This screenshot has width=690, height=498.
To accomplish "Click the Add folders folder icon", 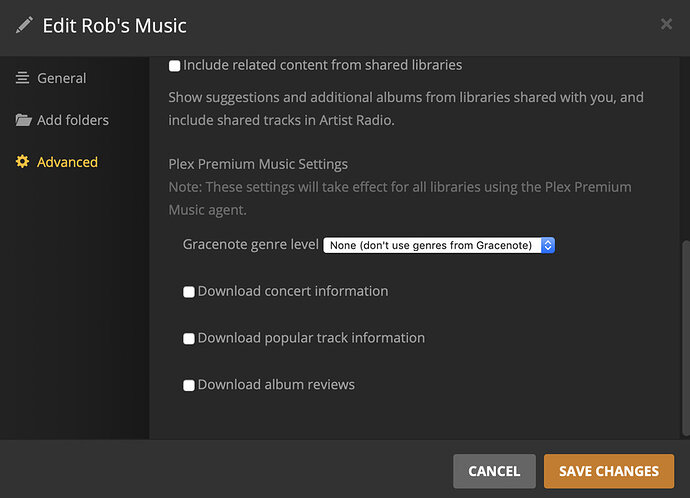I will [x=23, y=120].
